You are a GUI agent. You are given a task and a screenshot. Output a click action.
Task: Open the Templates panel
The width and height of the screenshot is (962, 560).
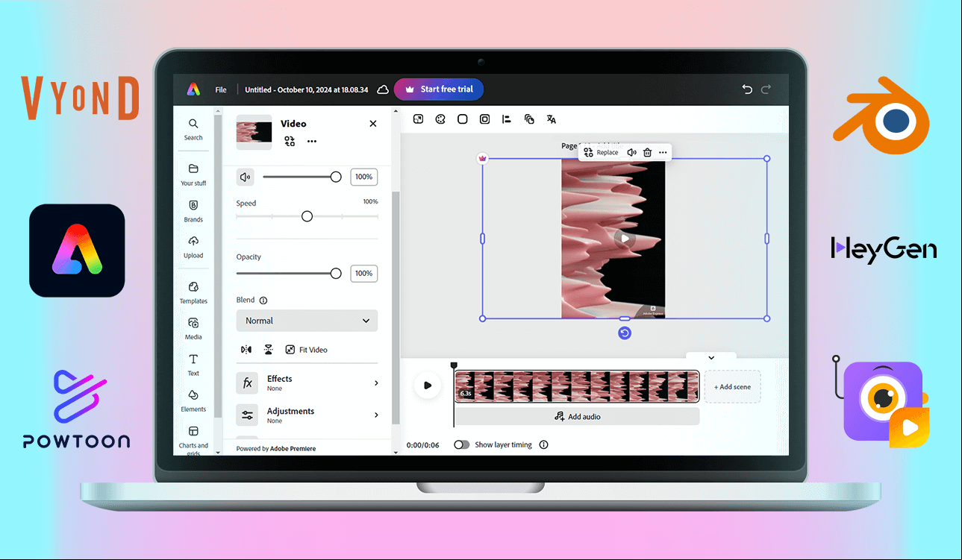tap(193, 292)
